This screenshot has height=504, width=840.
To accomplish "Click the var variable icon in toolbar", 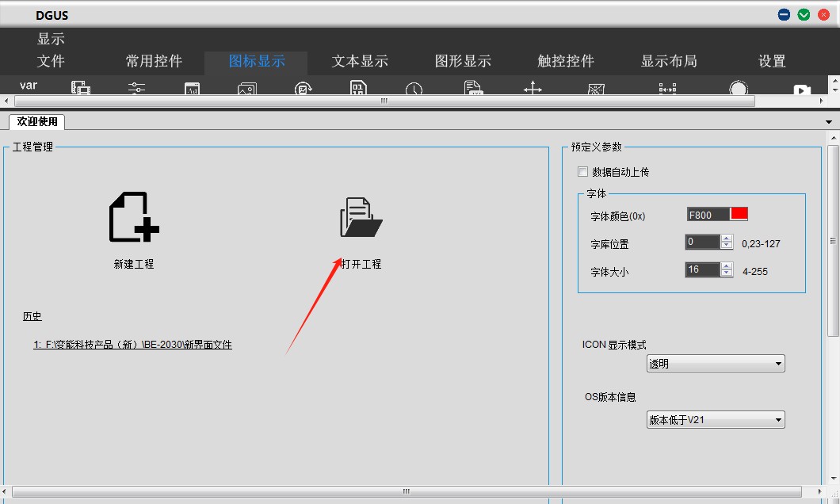I will [x=29, y=85].
